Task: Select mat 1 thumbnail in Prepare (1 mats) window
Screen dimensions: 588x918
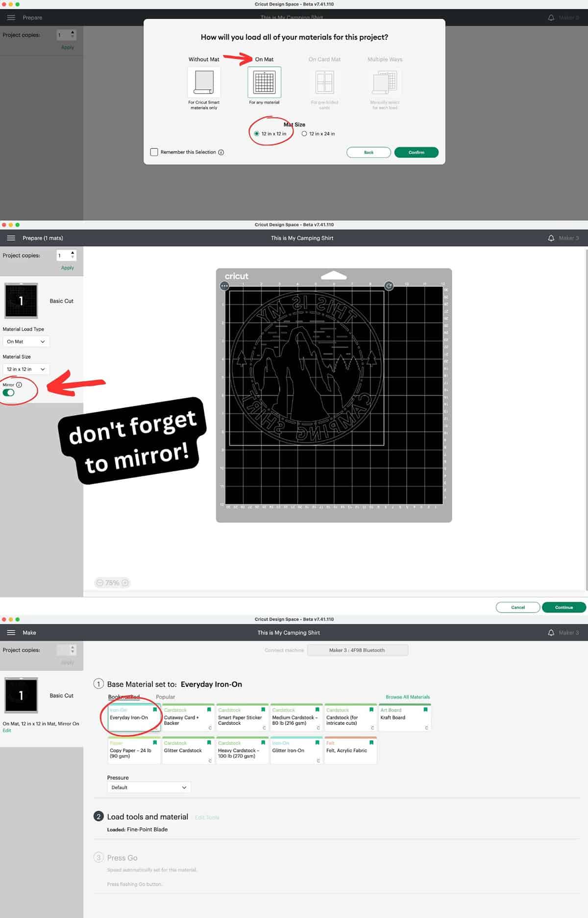Action: (x=21, y=300)
